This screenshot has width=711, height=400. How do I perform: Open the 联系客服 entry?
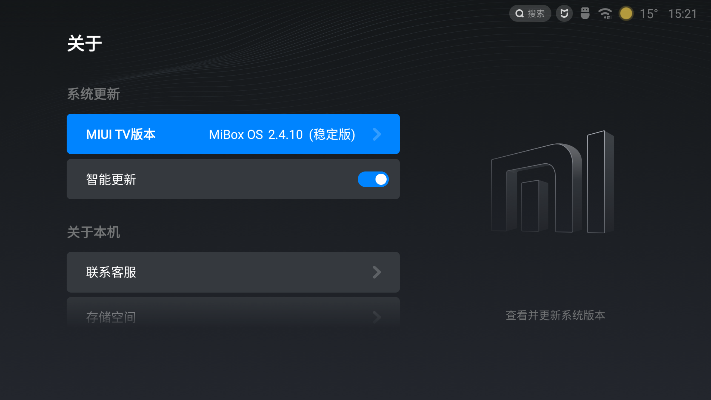pyautogui.click(x=200, y=272)
